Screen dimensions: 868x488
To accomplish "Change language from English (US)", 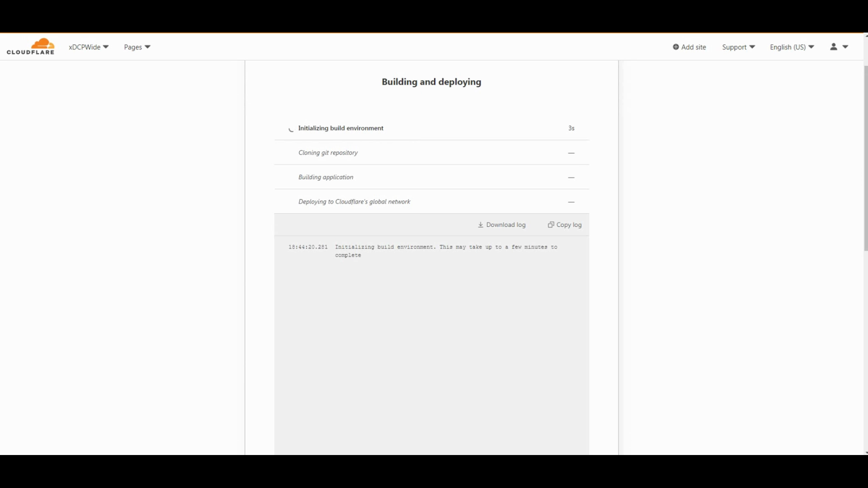I will (792, 47).
